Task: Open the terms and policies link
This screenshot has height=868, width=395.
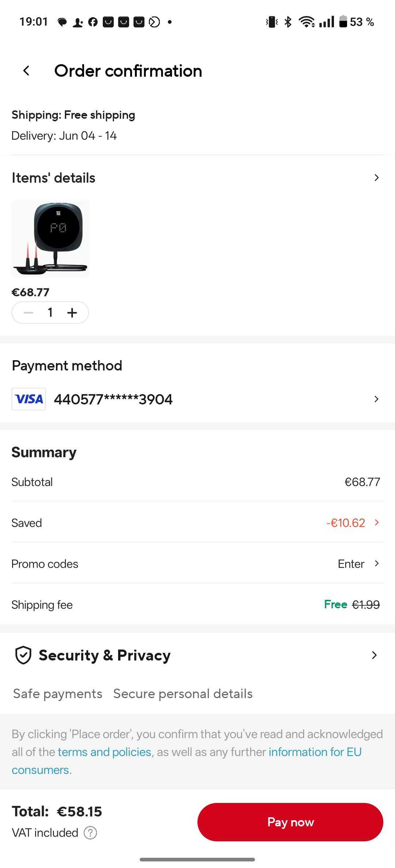Action: click(x=104, y=752)
